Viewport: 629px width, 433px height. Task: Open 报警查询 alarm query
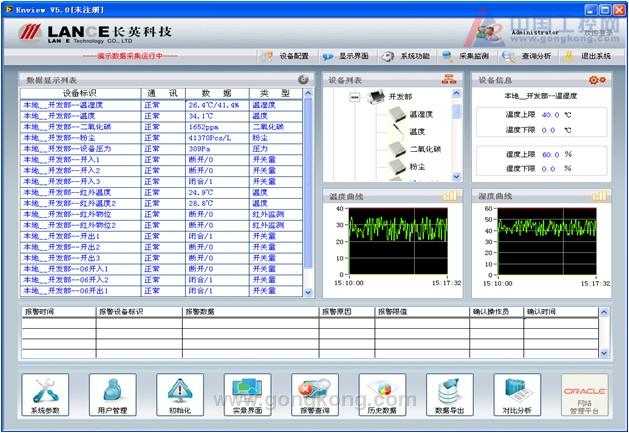(x=313, y=396)
